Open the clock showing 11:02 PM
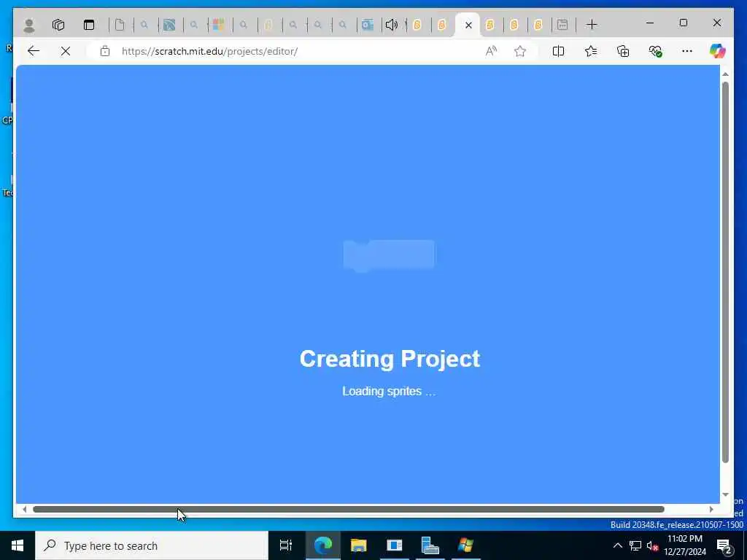 pos(685,545)
